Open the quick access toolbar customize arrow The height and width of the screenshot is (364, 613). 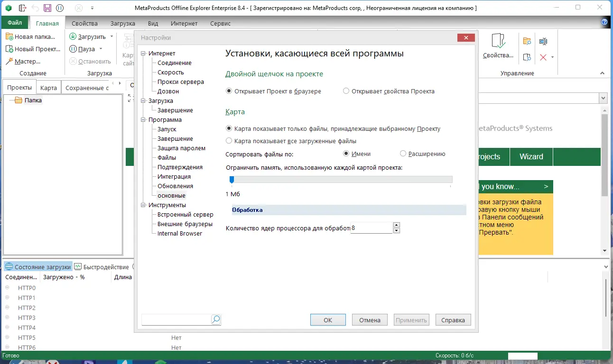click(x=92, y=8)
